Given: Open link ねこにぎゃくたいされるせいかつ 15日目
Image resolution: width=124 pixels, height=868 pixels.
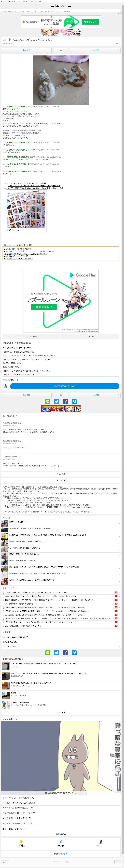Looking at the screenshot, I should tap(27, 183).
